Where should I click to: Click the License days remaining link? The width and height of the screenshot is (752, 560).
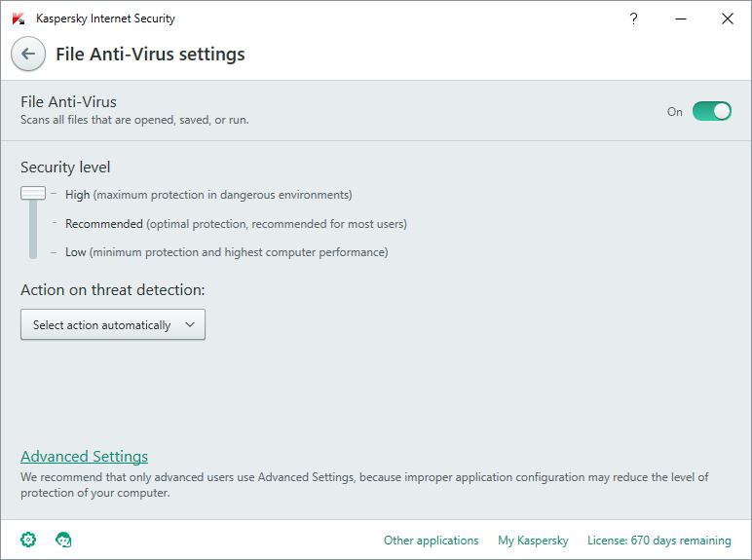[x=658, y=541]
